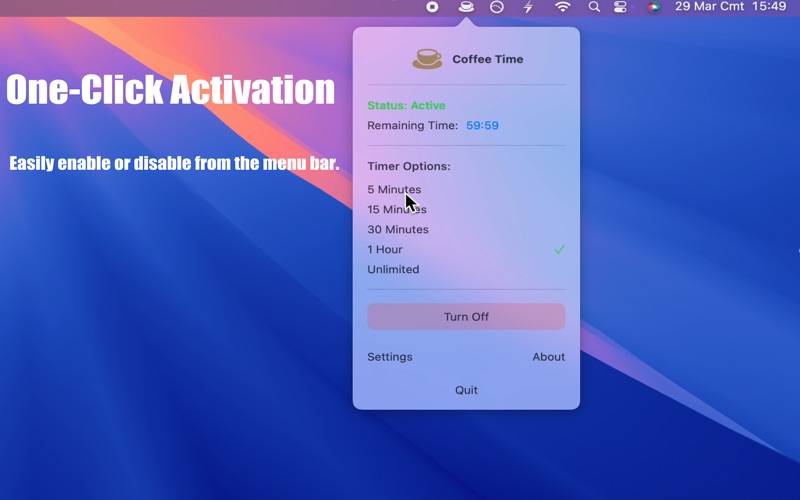Click the Coffee Time title text
Viewport: 800px width, 500px height.
pyautogui.click(x=488, y=59)
